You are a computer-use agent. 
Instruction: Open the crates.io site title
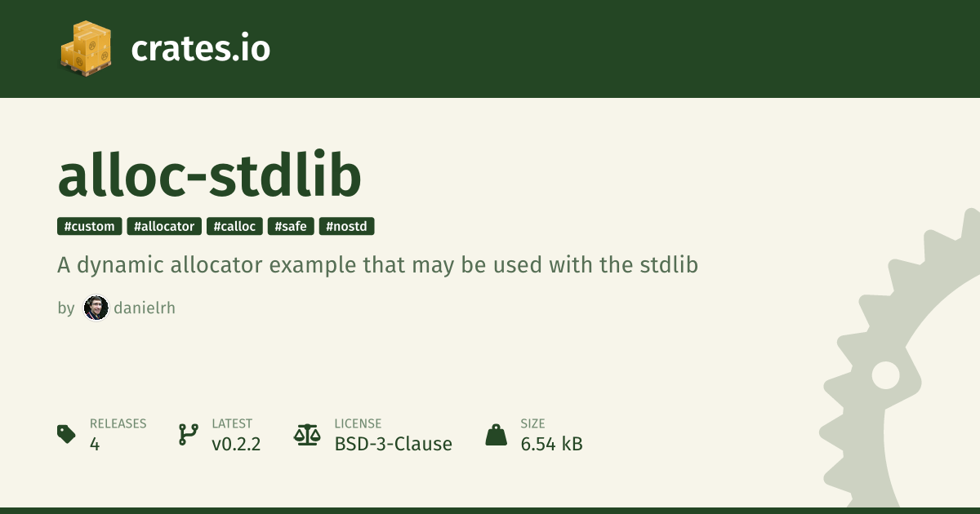click(200, 49)
